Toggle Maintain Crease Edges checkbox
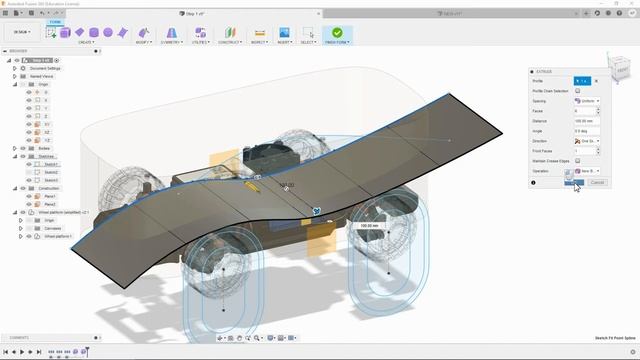This screenshot has width=640, height=360. [x=578, y=161]
